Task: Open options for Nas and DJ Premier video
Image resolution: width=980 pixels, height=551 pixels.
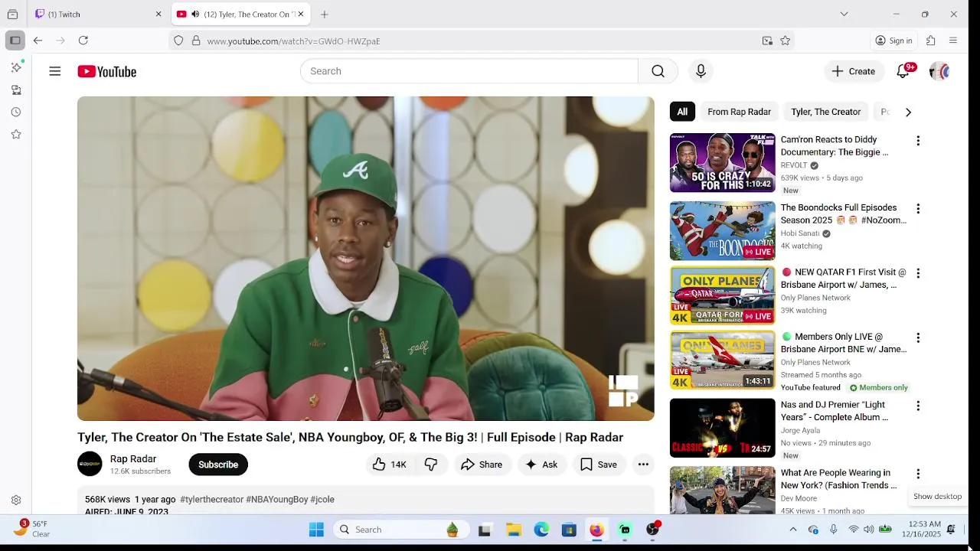Action: 918,406
